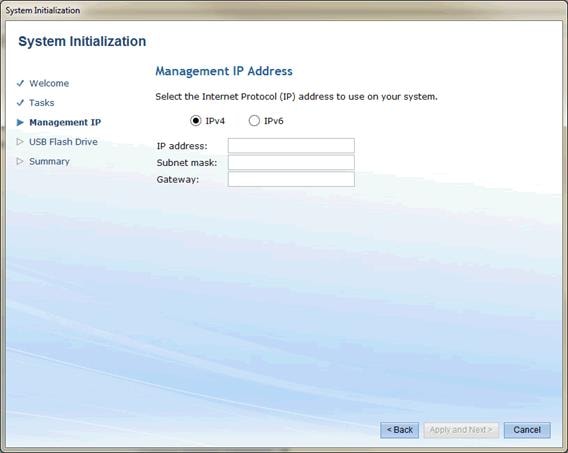This screenshot has height=453, width=568.
Task: Open the Summary step label
Action: [49, 162]
